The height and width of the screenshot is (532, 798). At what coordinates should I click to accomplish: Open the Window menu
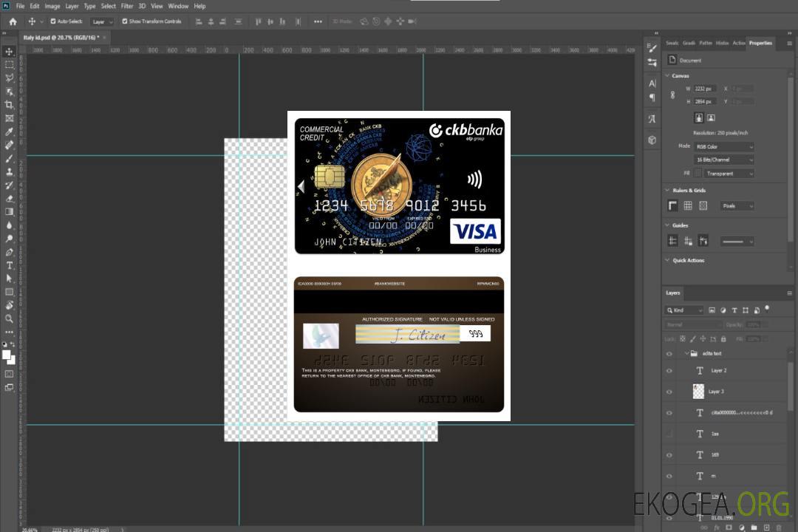point(178,6)
